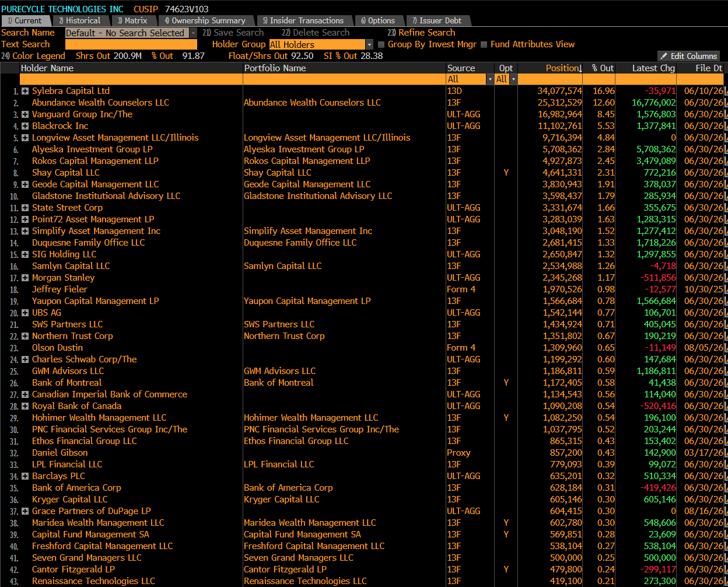Toggle Group By Invest Mngr checkbox
728x587 pixels.
pos(381,44)
